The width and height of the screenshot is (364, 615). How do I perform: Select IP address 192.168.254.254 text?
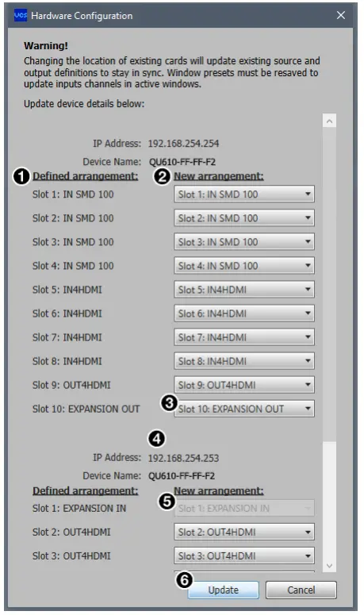click(183, 144)
